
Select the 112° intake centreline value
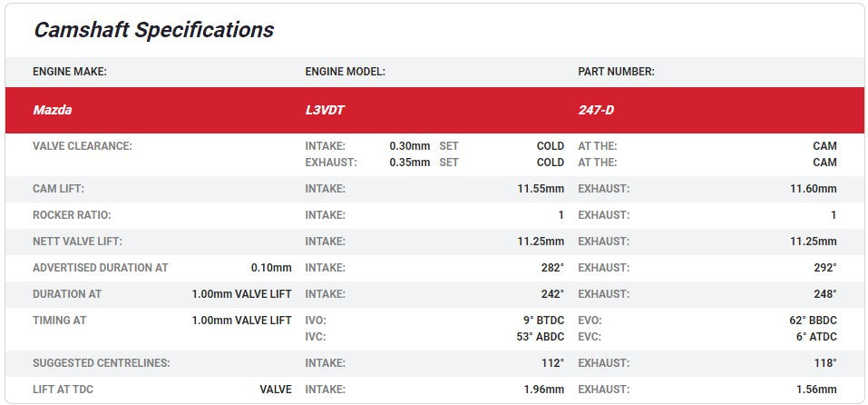pyautogui.click(x=552, y=363)
